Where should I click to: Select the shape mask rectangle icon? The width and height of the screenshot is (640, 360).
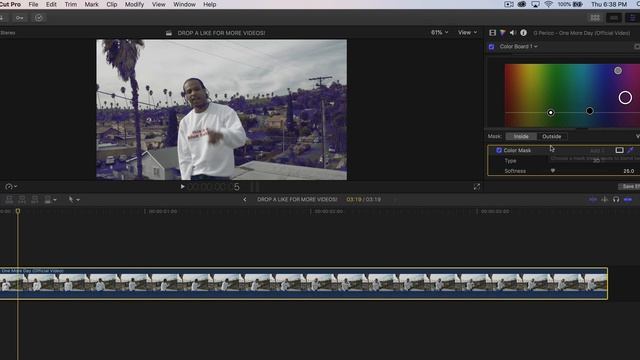(619, 150)
